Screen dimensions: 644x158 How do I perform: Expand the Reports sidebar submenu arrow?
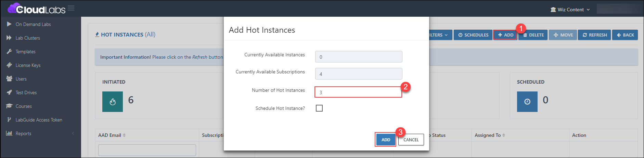click(x=73, y=133)
